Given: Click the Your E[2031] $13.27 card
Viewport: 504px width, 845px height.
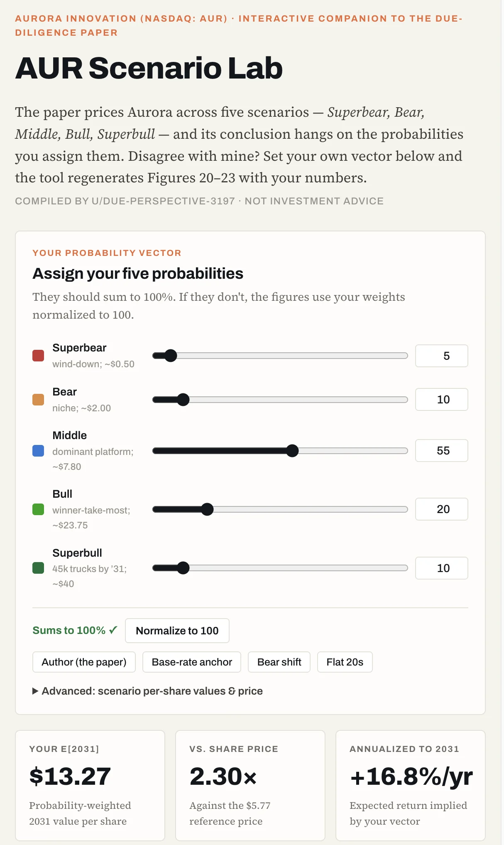Looking at the screenshot, I should click(x=90, y=786).
